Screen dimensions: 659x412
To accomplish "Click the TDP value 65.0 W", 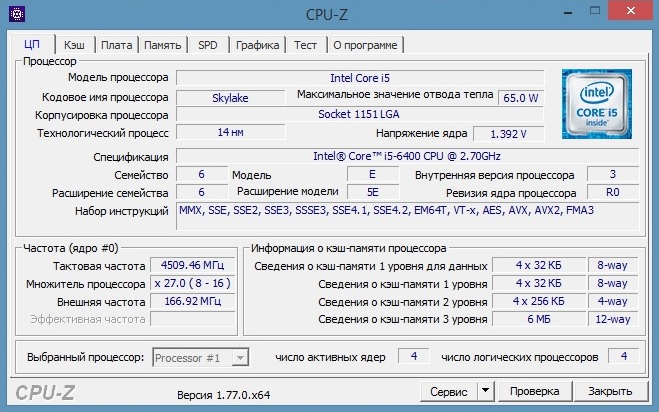I will 521,98.
